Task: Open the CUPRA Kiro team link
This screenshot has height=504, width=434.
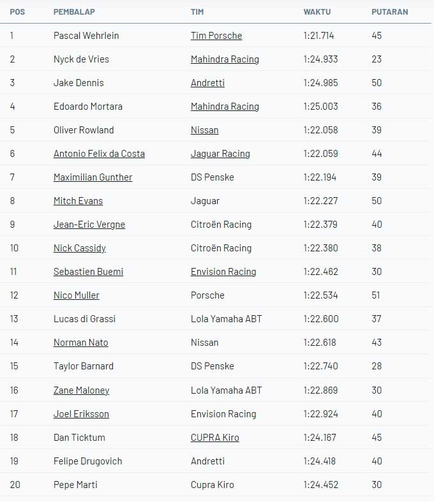Action: click(x=215, y=437)
